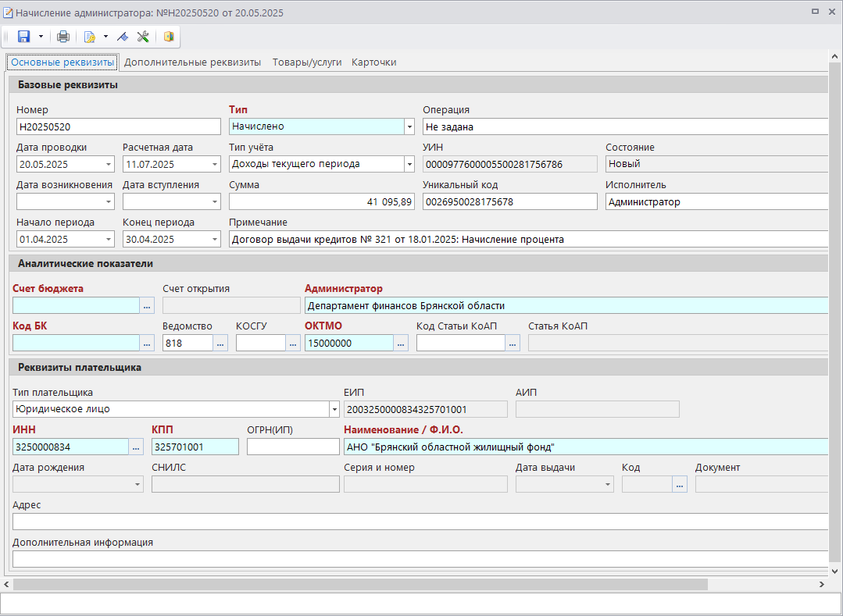Open lookup button for Ведомство field
The height and width of the screenshot is (616, 843).
point(220,343)
